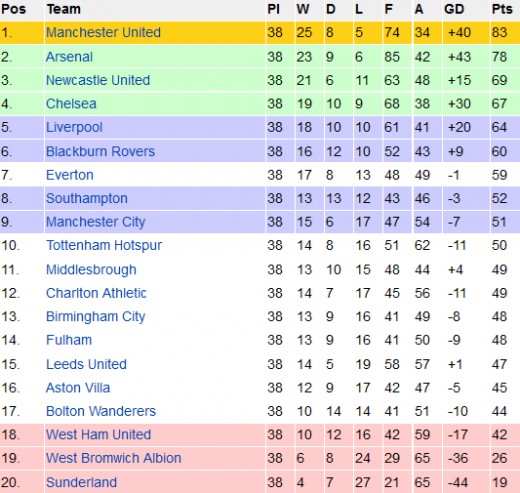Open the Manchester United team link
This screenshot has width=520, height=493.
(103, 32)
